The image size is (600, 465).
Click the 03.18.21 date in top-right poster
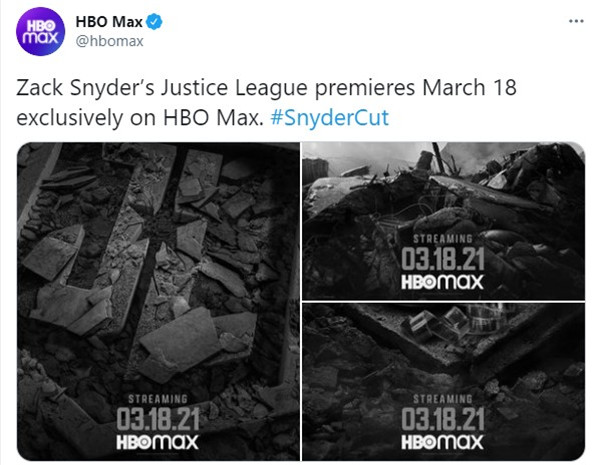tap(443, 259)
